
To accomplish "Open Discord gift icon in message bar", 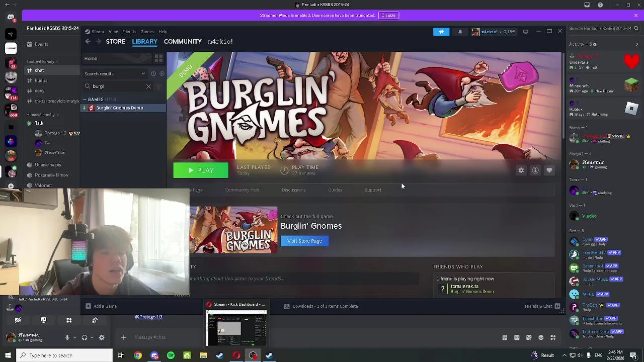I will 505,337.
